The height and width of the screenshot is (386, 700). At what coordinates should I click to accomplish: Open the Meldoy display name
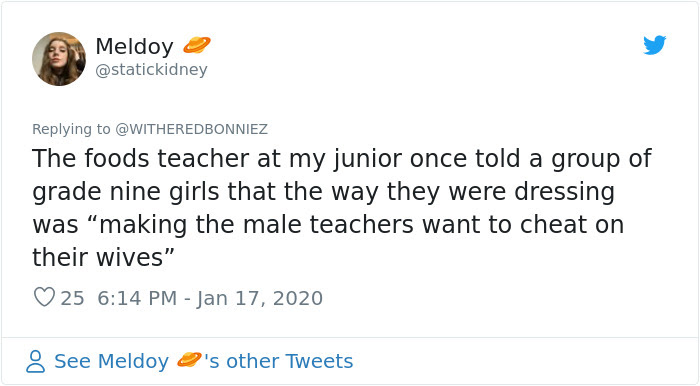point(134,46)
